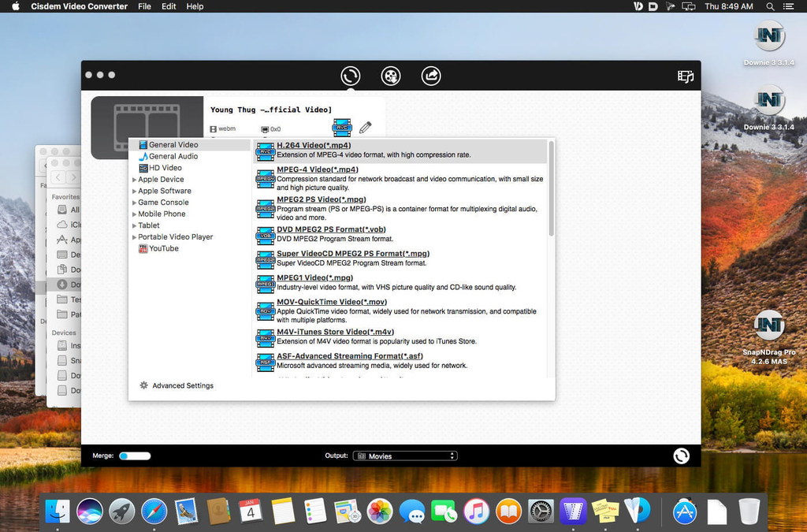Start conversion with the bottom-right convert button
Screen dimensions: 807x532
(x=682, y=456)
